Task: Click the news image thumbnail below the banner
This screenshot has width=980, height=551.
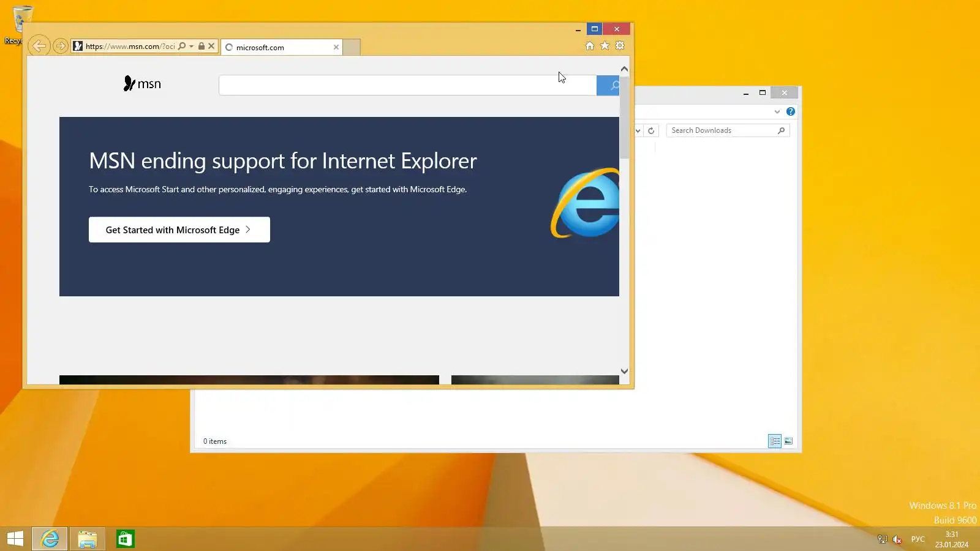Action: click(249, 380)
